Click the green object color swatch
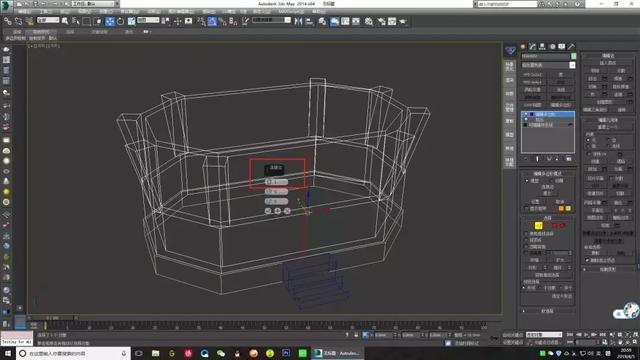 pos(573,56)
